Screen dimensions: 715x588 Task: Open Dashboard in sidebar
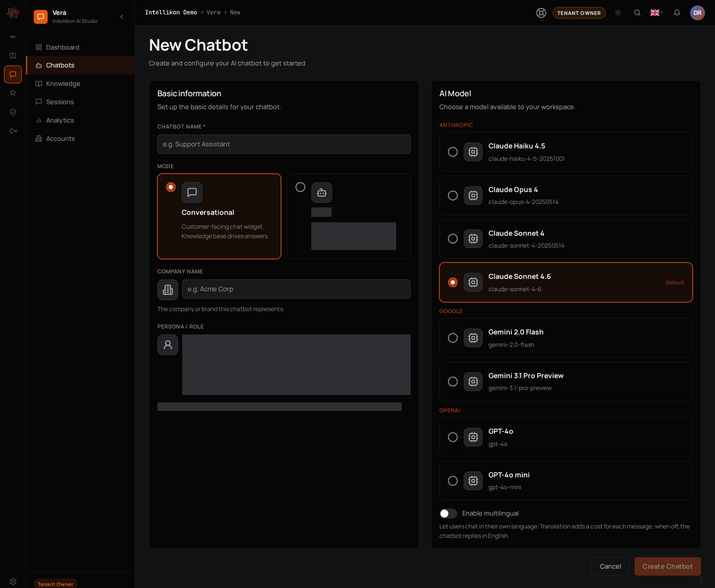pos(80,47)
